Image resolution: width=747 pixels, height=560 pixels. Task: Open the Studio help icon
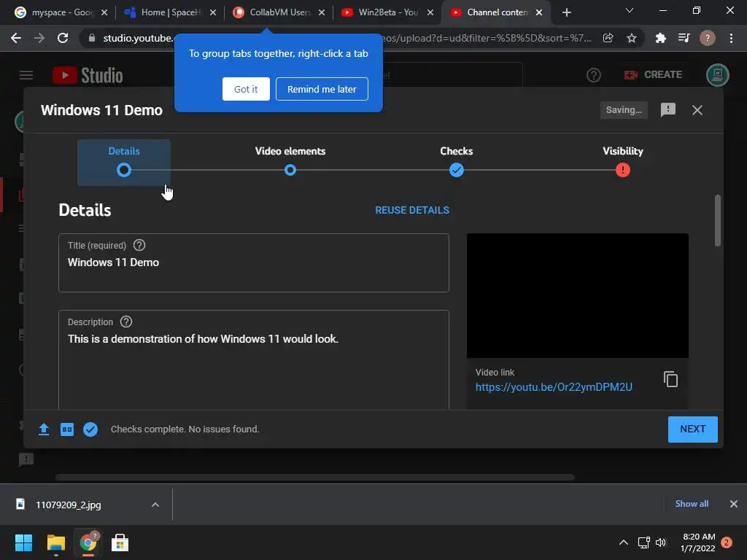tap(594, 75)
